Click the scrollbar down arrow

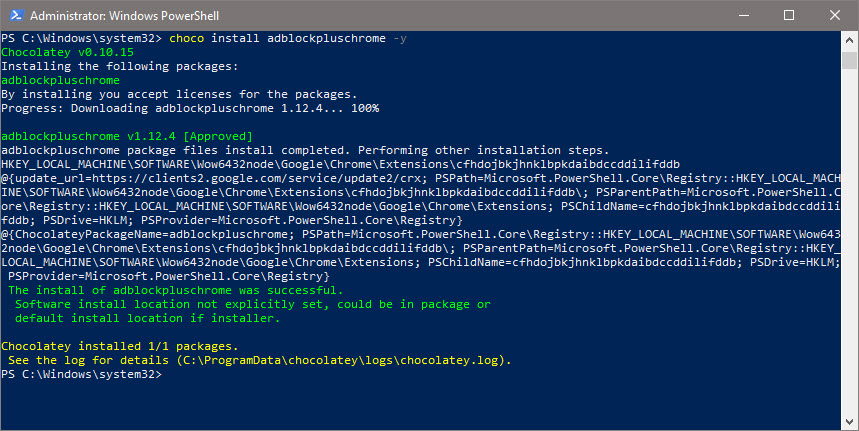point(849,422)
